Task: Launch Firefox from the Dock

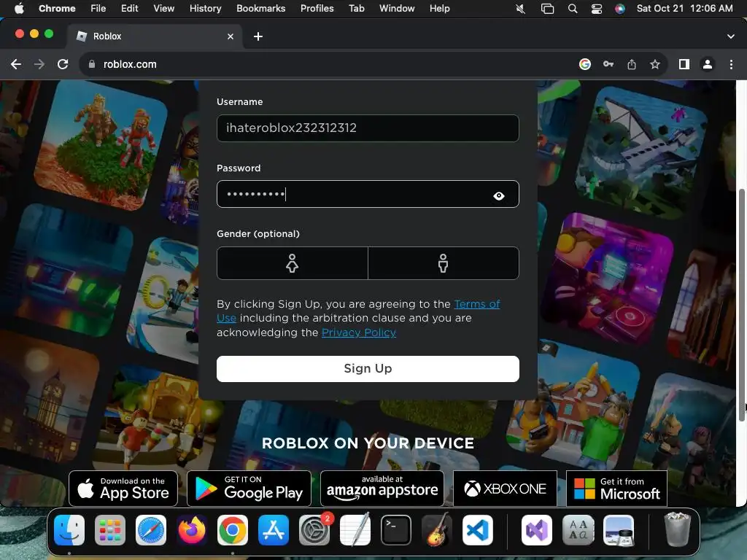Action: [x=192, y=530]
